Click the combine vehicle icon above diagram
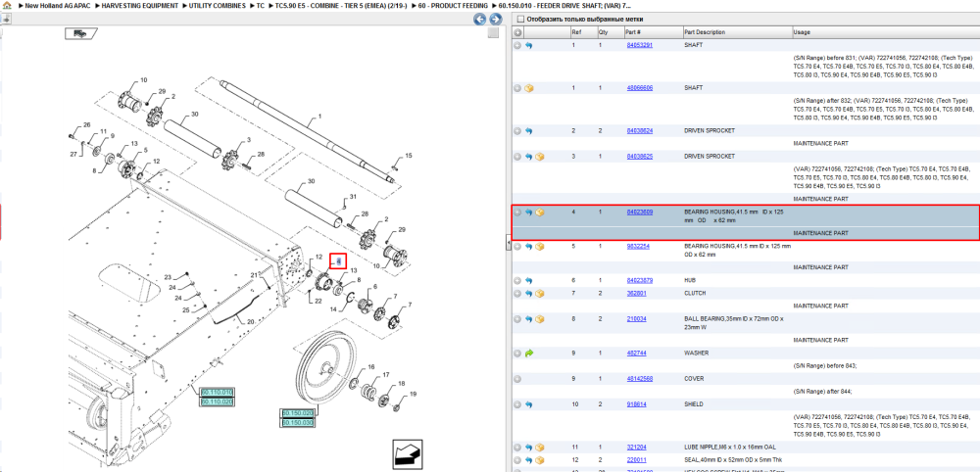Viewport: 980px width, 472px height. click(81, 33)
